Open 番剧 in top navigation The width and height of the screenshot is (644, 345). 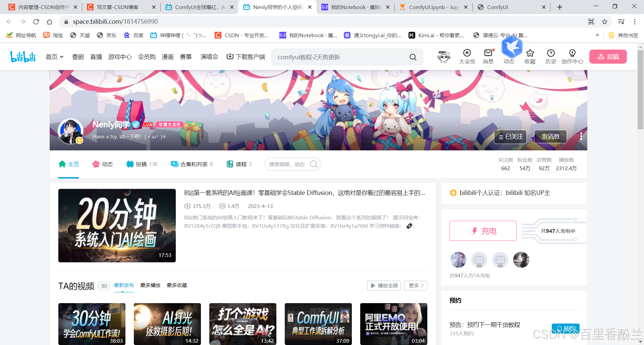pos(78,57)
